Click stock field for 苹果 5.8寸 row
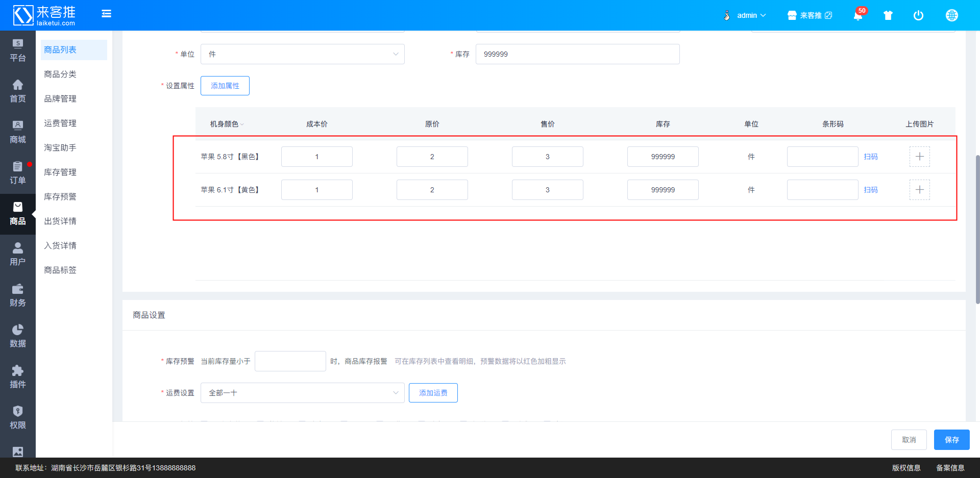Image resolution: width=980 pixels, height=478 pixels. point(663,157)
